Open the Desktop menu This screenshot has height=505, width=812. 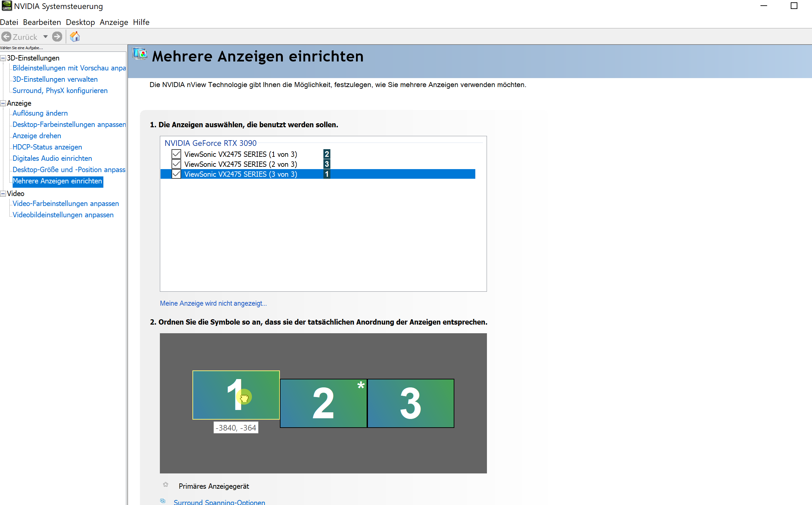point(80,22)
